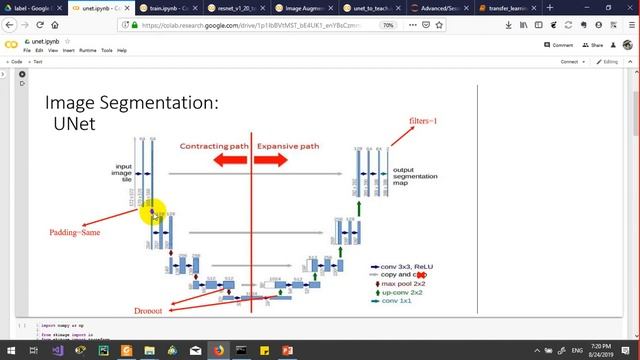Viewport: 640px width, 360px height.
Task: Toggle the Firefox sidebar icon
Action: point(538,25)
